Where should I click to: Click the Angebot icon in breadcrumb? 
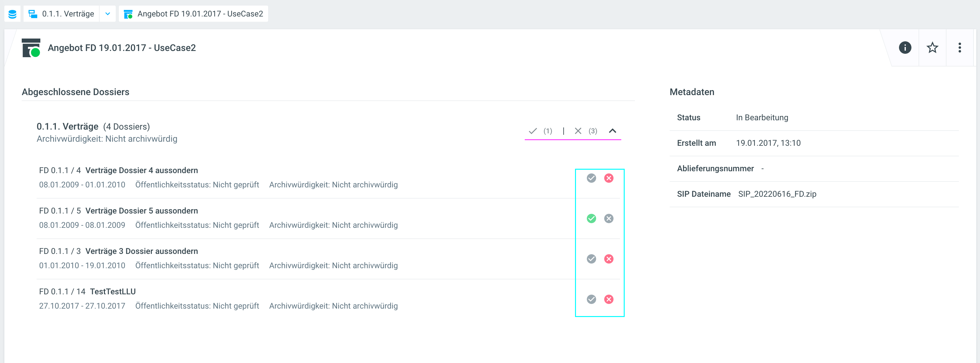coord(128,14)
